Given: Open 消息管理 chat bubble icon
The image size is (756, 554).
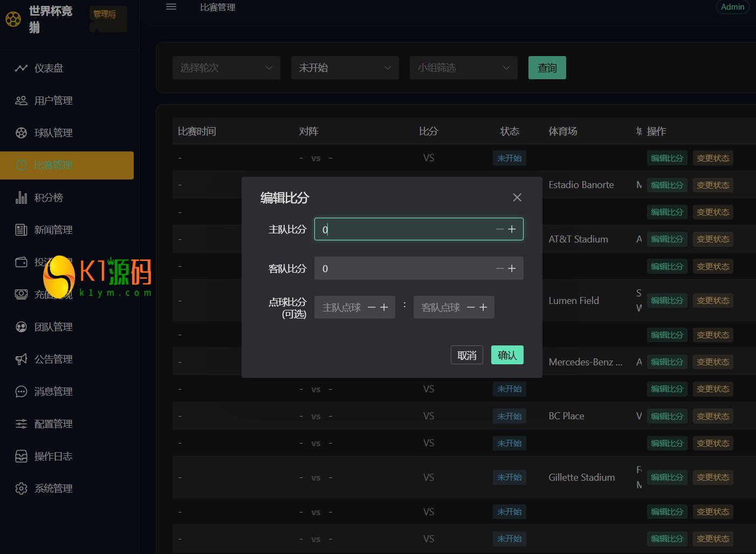Looking at the screenshot, I should pos(21,391).
